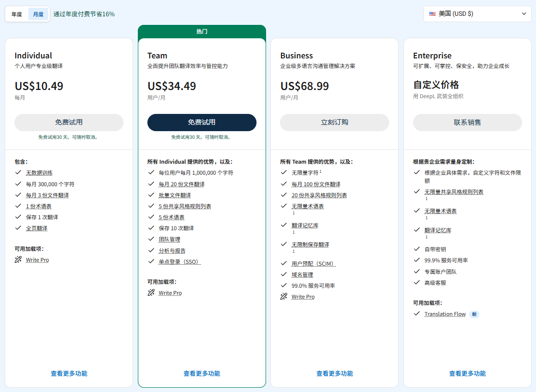Viewport: 536px width, 392px height.
Task: Open 分析与报告 feature link
Action: coord(172,251)
